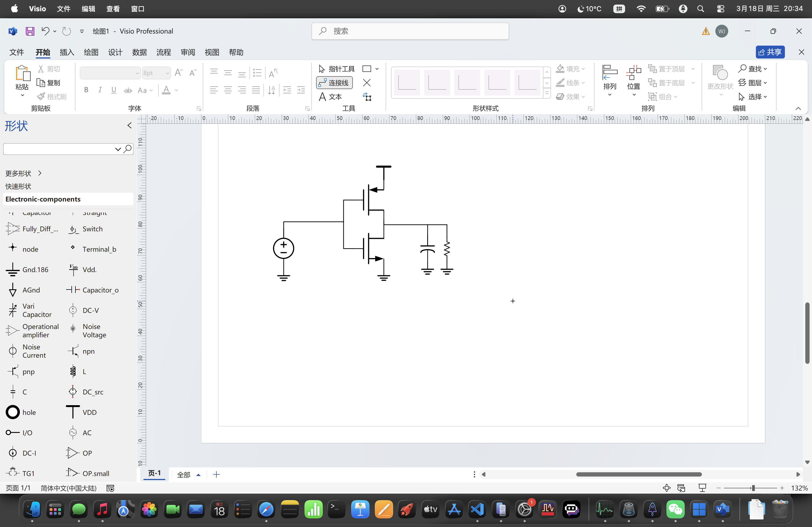Toggle bullet list formatting

point(257,73)
